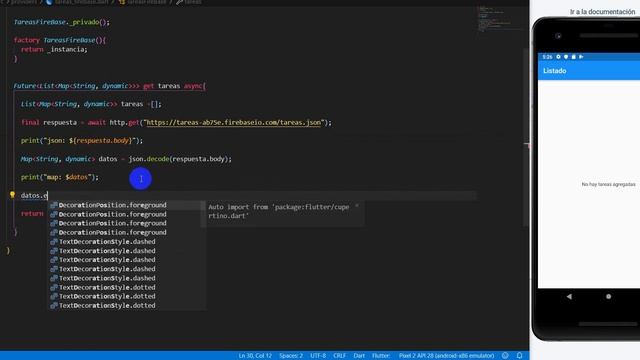This screenshot has width=640, height=360.
Task: Click 'Ln 30, Col 12' in status bar
Action: [x=255, y=356]
